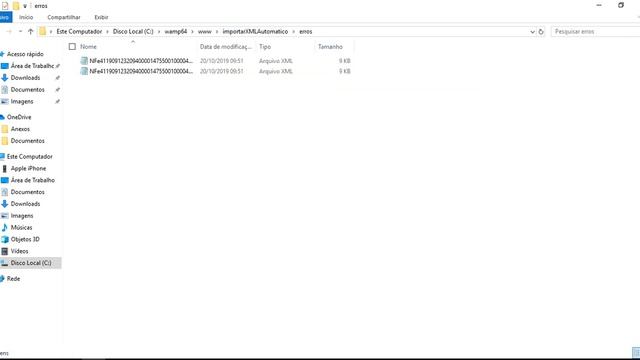Open Objetos 3D in the sidebar
The width and height of the screenshot is (640, 360).
(x=25, y=239)
